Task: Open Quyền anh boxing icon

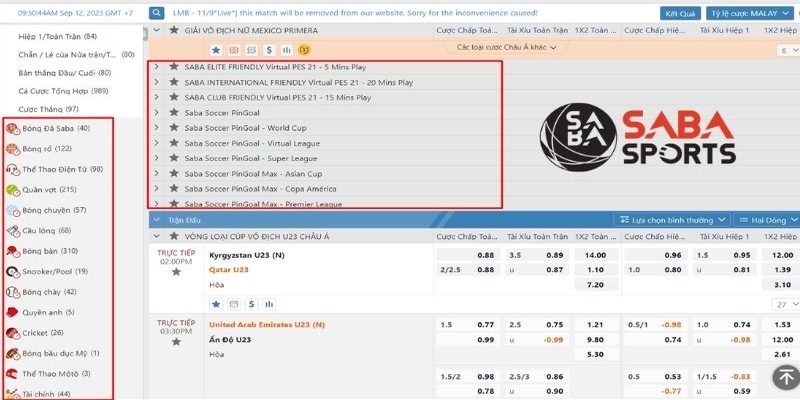Action: point(13,313)
